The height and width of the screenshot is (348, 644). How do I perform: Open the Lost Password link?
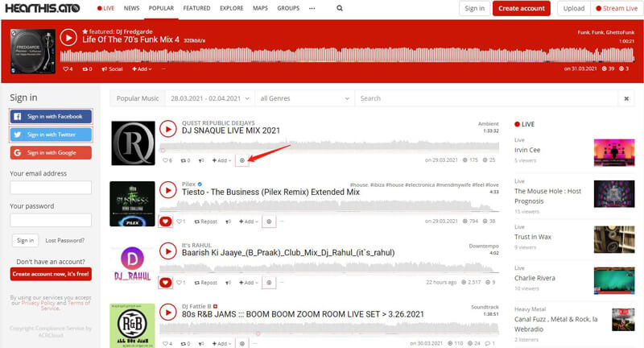(x=65, y=240)
